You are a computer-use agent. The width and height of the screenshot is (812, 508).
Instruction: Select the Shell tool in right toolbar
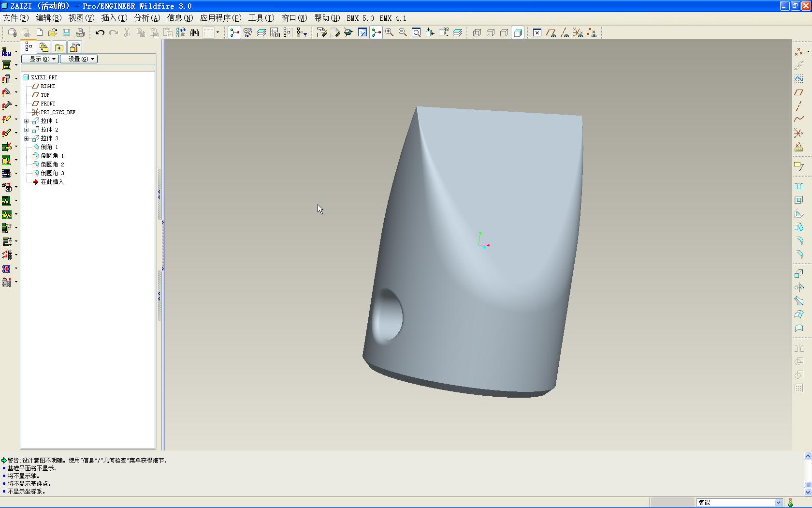(x=799, y=200)
